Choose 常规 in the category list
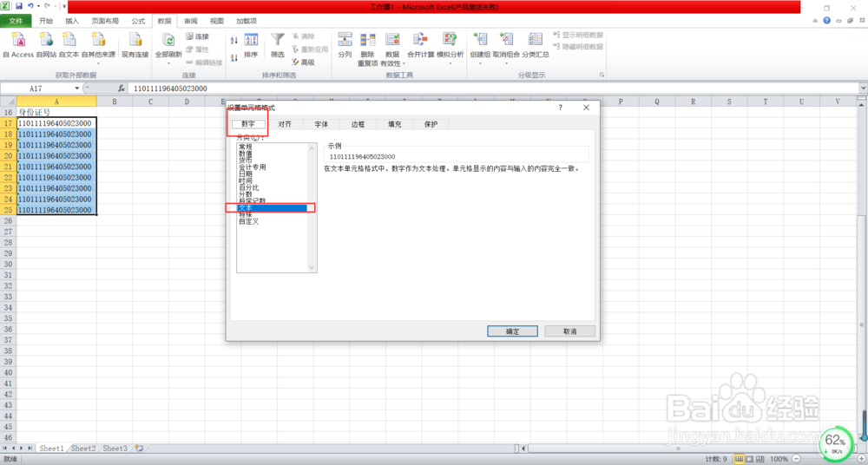Screen dimensions: 868x465 pos(246,147)
